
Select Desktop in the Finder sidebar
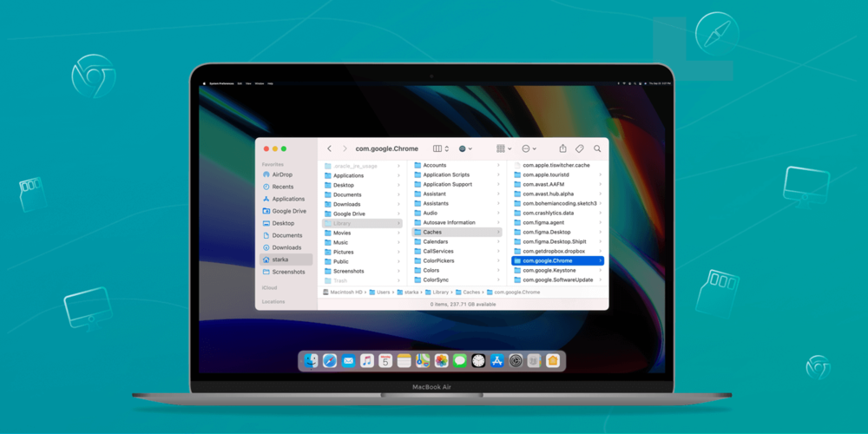pyautogui.click(x=286, y=223)
